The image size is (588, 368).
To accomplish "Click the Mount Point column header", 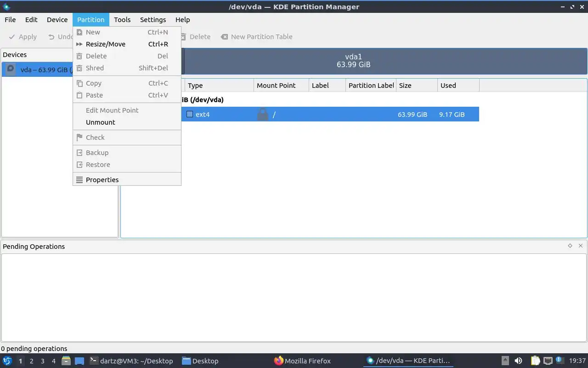I will click(x=281, y=86).
